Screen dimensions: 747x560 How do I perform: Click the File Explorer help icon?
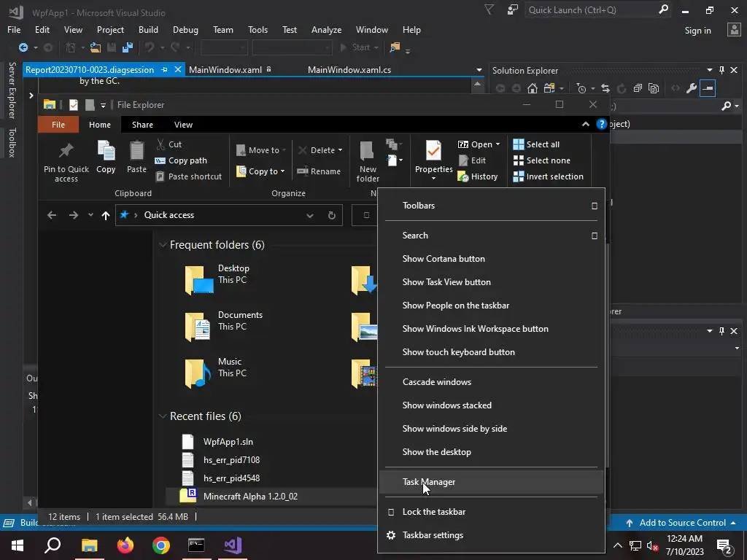601,124
